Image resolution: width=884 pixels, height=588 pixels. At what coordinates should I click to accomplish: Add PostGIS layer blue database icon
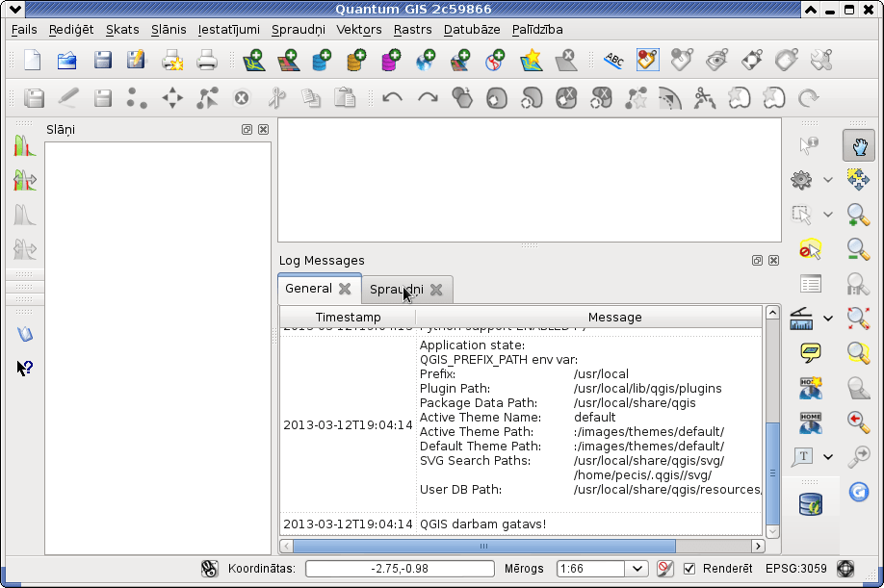(x=322, y=60)
